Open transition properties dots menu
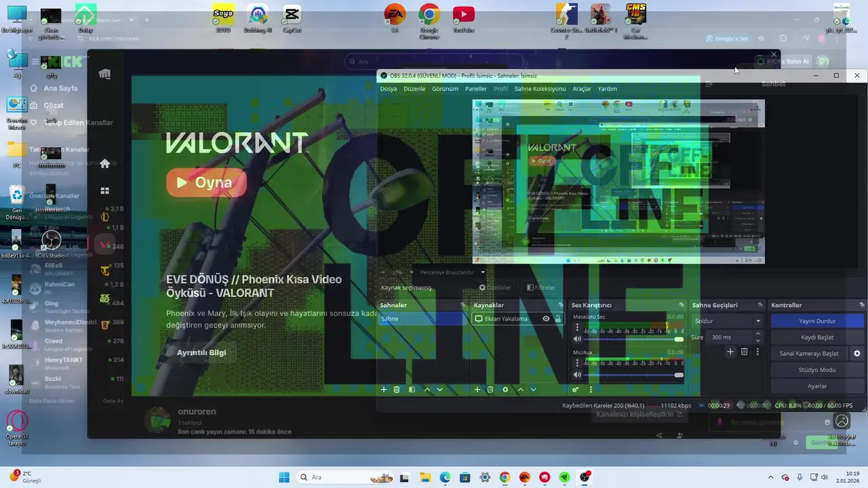Viewport: 868px width, 488px height. (x=757, y=352)
